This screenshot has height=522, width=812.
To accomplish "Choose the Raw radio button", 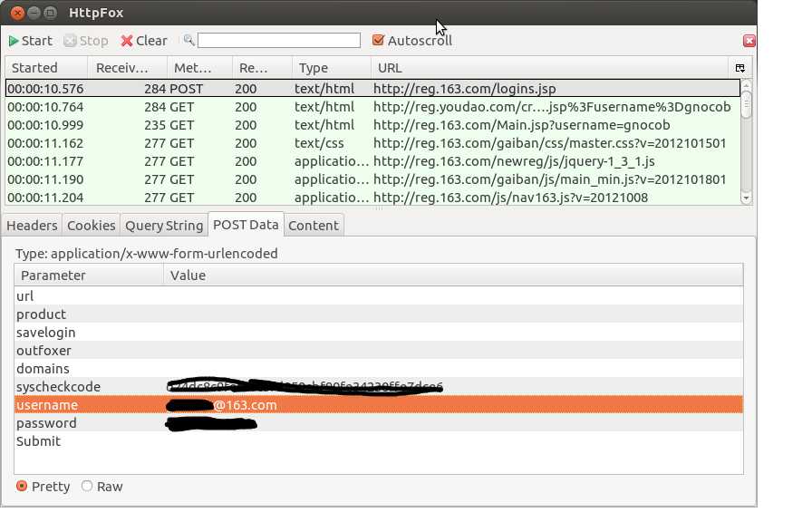I will click(87, 487).
